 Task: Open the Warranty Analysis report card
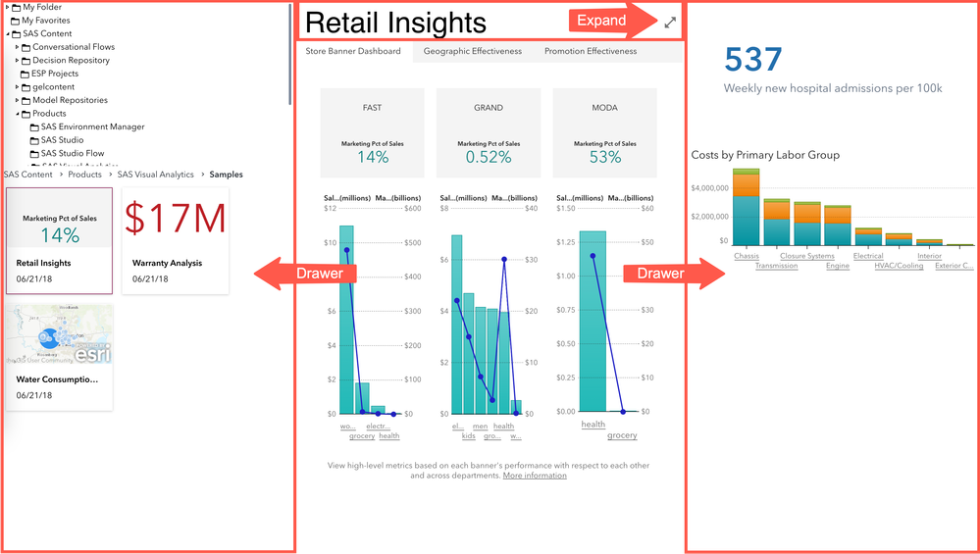click(x=176, y=240)
